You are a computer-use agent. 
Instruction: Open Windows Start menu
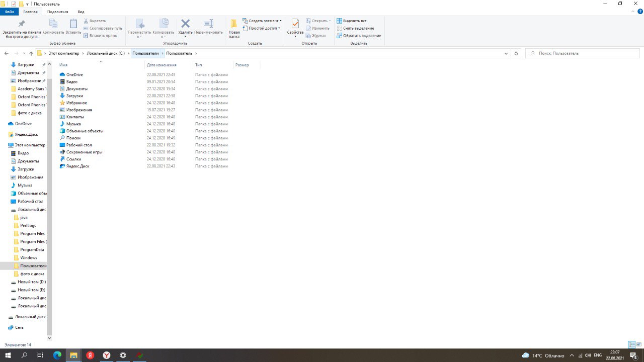tap(8, 355)
